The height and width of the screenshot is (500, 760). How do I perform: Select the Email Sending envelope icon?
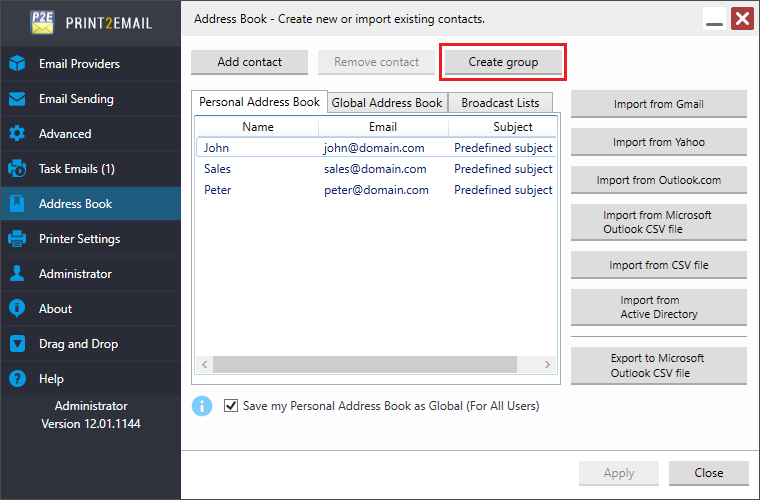coord(17,99)
